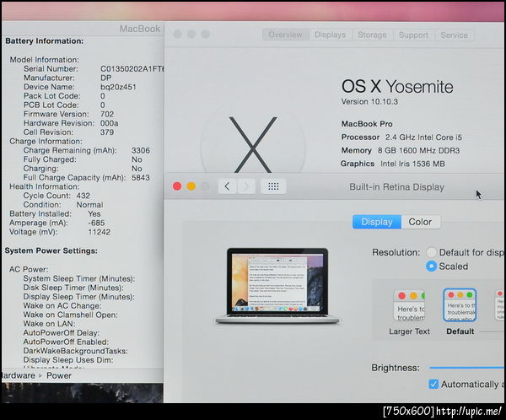The image size is (506, 420).
Task: Switch to the Color tab
Action: pos(420,222)
